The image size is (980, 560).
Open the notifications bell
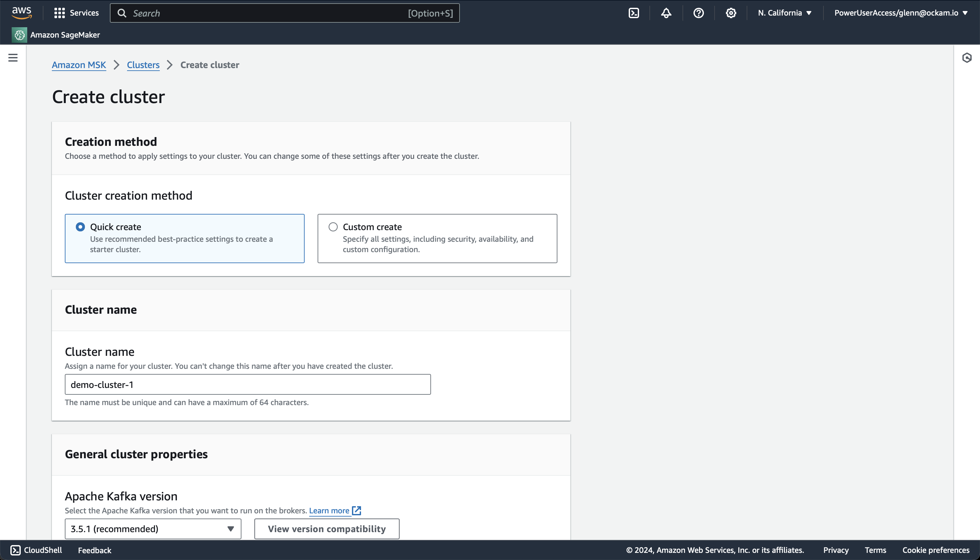coord(666,13)
